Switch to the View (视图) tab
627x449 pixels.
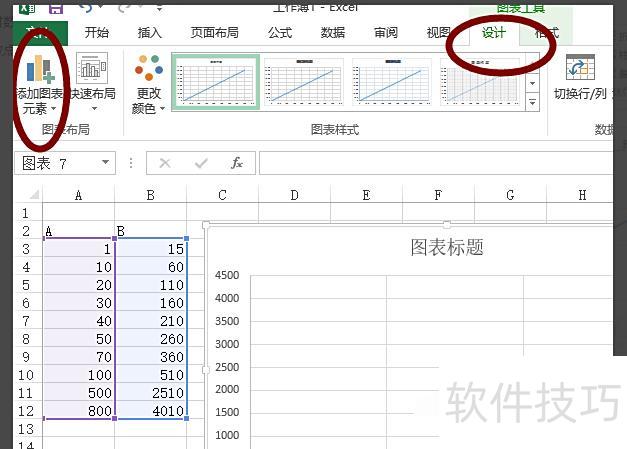[x=438, y=33]
